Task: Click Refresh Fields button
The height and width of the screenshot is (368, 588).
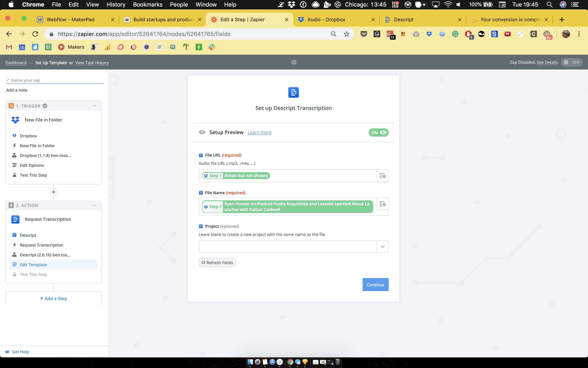Action: click(x=217, y=263)
